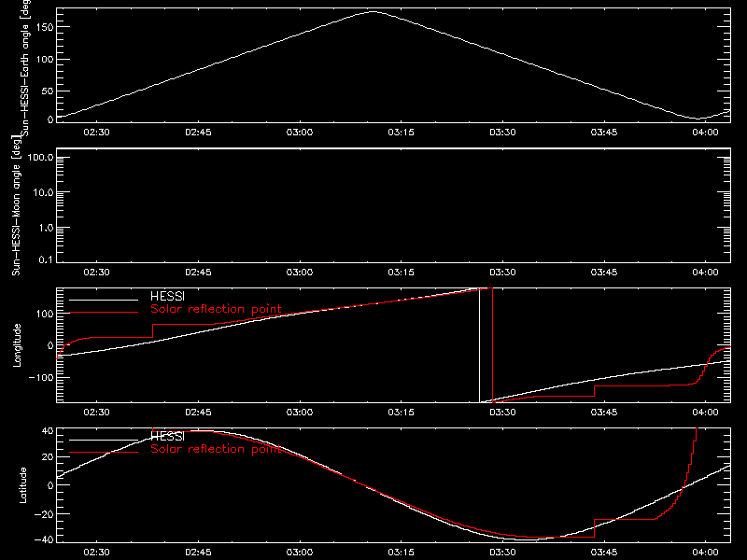
Task: Click 03:45 time label under Moon angle plot
Action: [x=603, y=272]
